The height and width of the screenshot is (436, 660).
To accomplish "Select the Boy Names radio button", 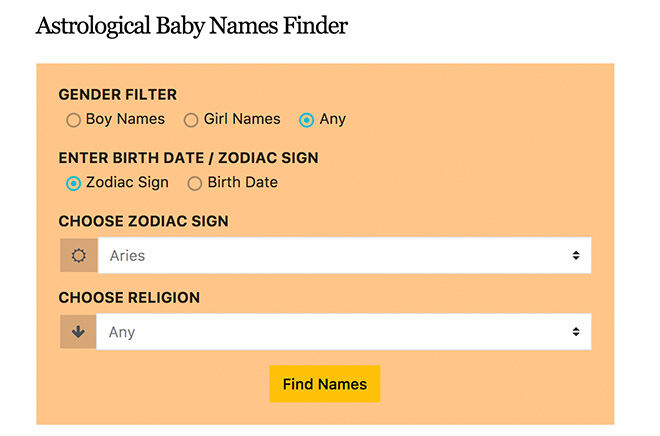I will [73, 120].
